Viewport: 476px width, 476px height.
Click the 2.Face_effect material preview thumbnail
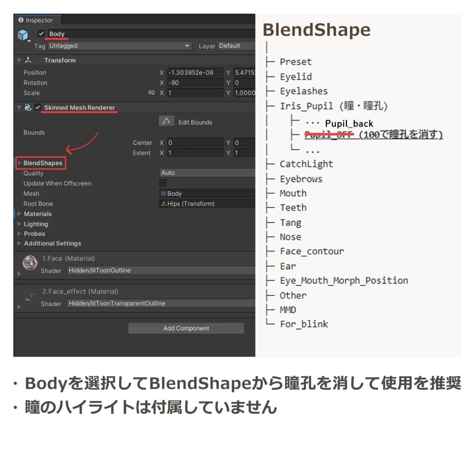tap(30, 296)
